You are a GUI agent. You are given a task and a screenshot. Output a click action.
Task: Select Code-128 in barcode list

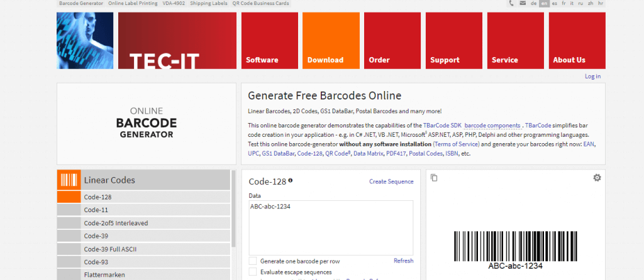(x=144, y=197)
